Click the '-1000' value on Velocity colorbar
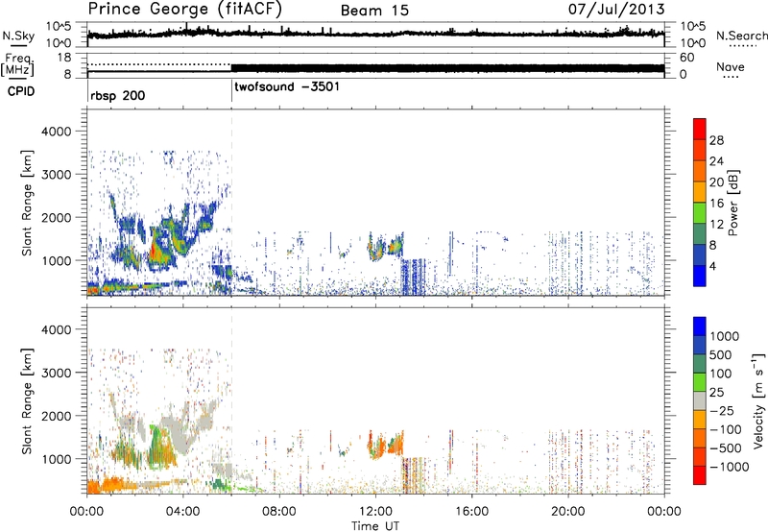The image size is (768, 532). [x=729, y=467]
